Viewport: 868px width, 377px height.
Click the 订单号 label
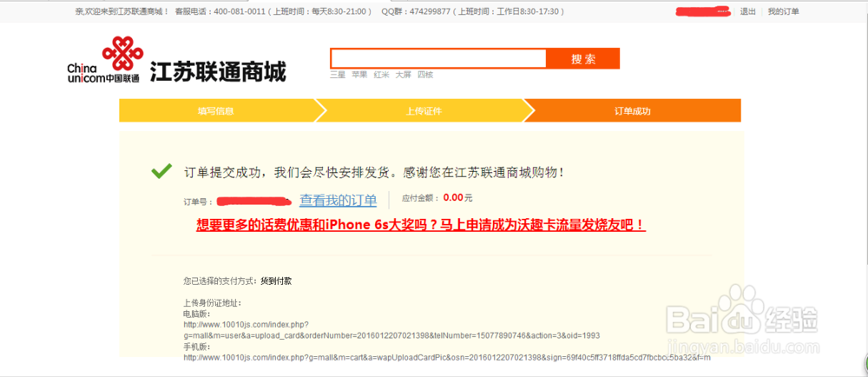pos(198,202)
